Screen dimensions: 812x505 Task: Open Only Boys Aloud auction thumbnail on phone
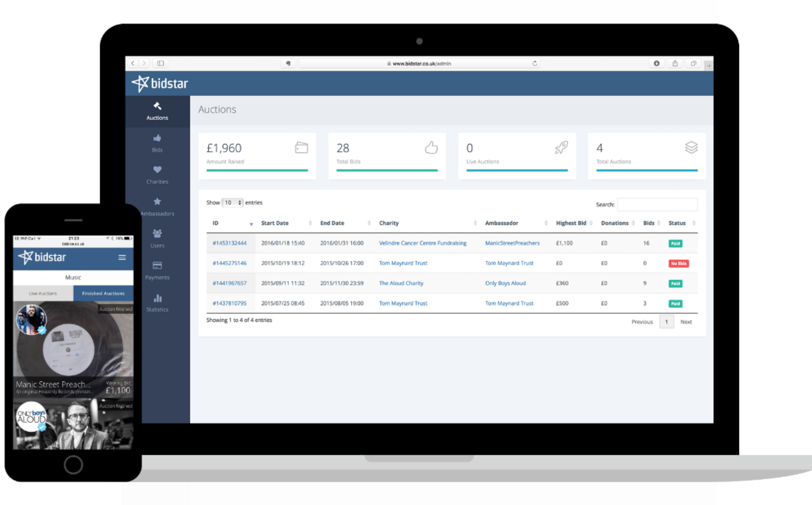click(73, 425)
